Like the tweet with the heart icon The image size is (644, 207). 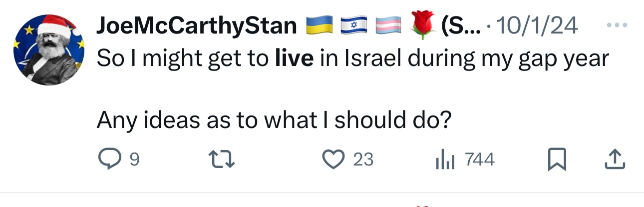click(x=331, y=160)
